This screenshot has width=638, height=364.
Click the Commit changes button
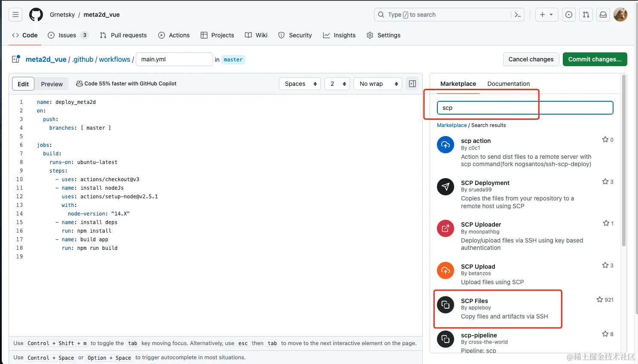pos(595,59)
